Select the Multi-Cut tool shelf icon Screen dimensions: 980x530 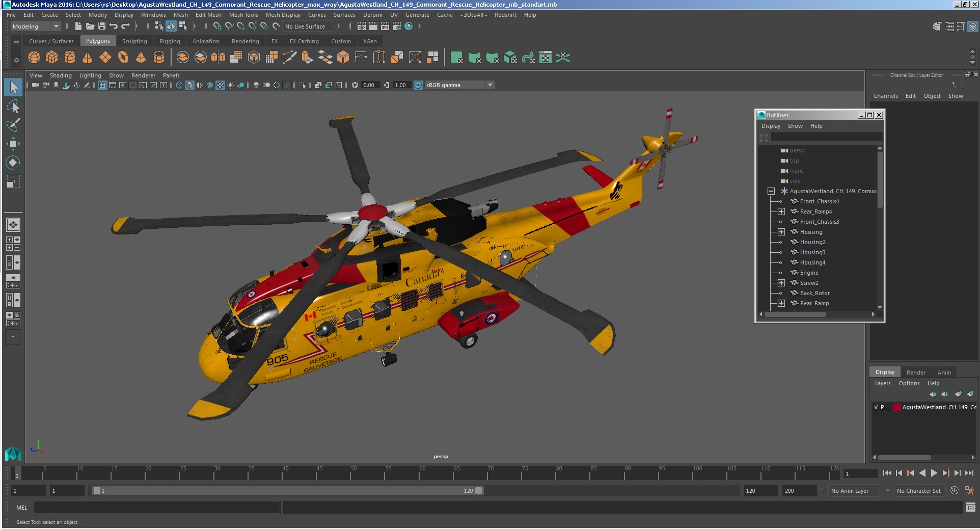(290, 58)
